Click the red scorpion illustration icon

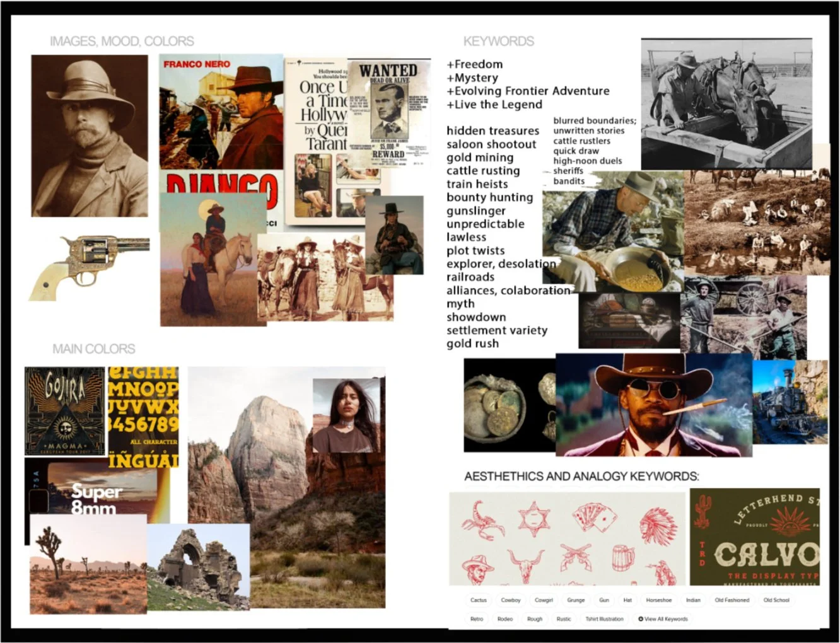(x=483, y=520)
